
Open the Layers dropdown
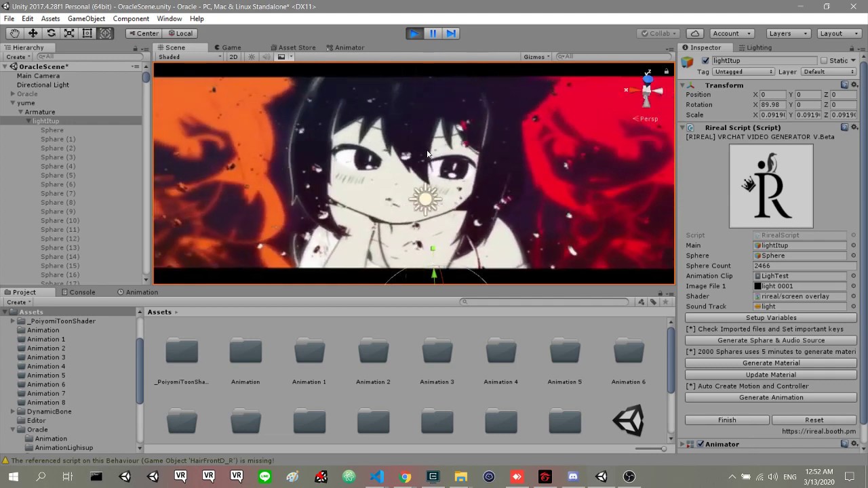pos(788,33)
